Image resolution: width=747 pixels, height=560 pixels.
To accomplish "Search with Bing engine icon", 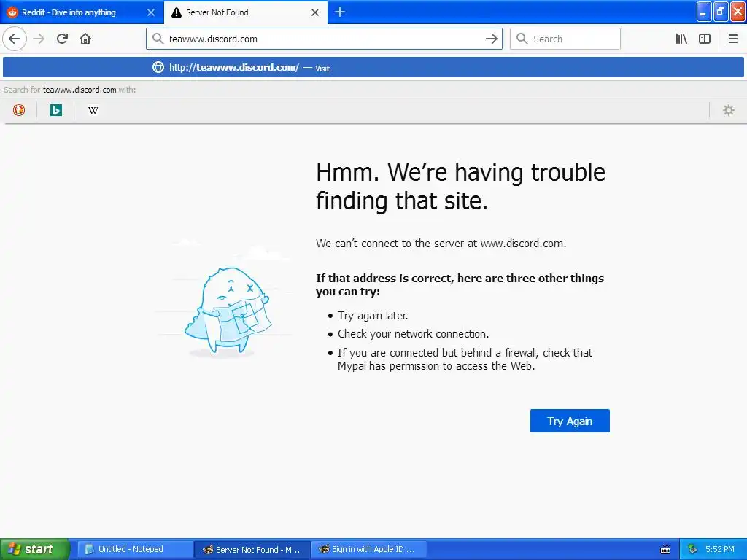I will pyautogui.click(x=55, y=110).
